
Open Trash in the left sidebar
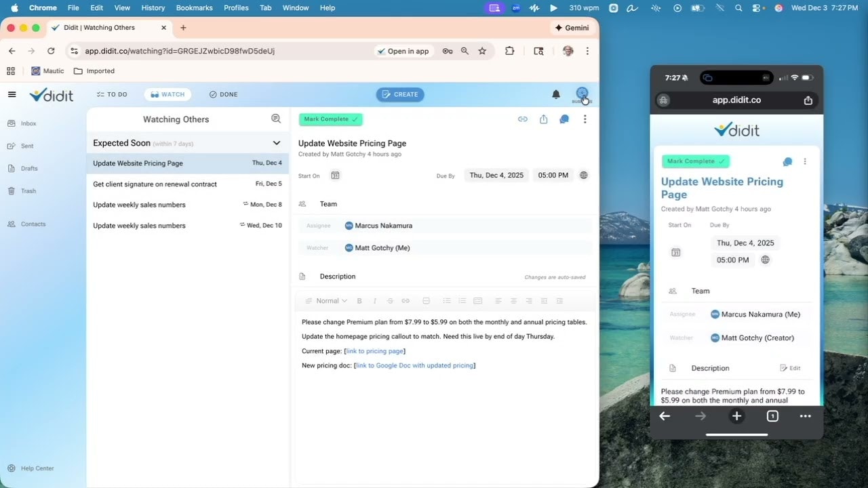point(22,190)
